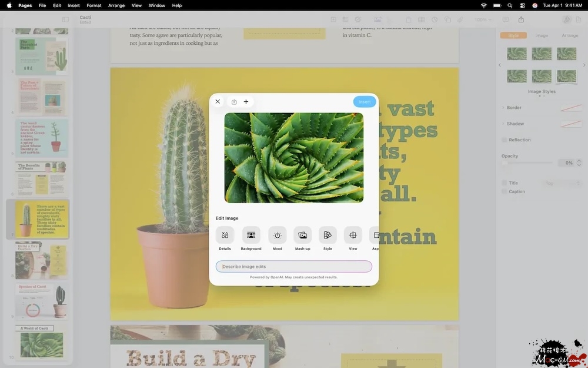The image size is (588, 368).
Task: Click the Details edit icon
Action: click(x=225, y=235)
